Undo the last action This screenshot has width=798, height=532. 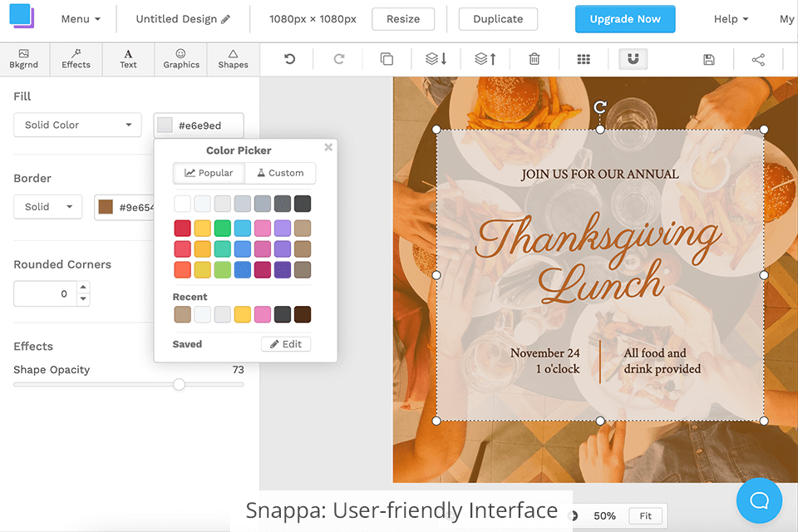click(x=289, y=59)
